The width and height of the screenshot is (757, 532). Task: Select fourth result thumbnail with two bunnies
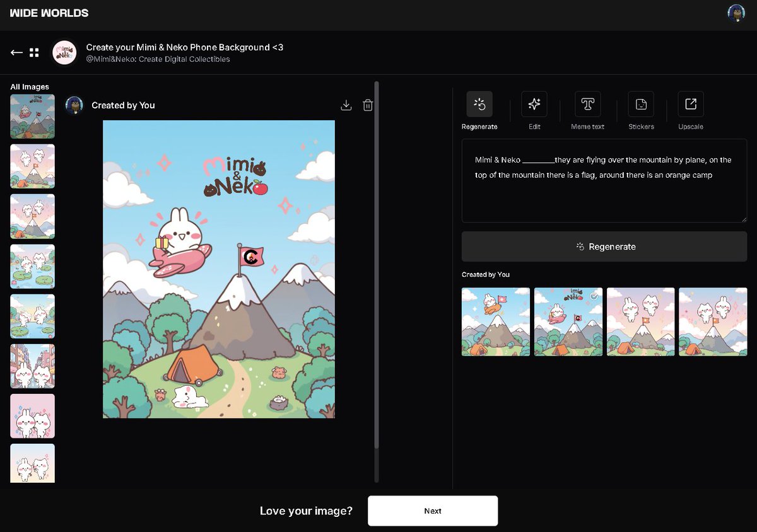click(713, 322)
